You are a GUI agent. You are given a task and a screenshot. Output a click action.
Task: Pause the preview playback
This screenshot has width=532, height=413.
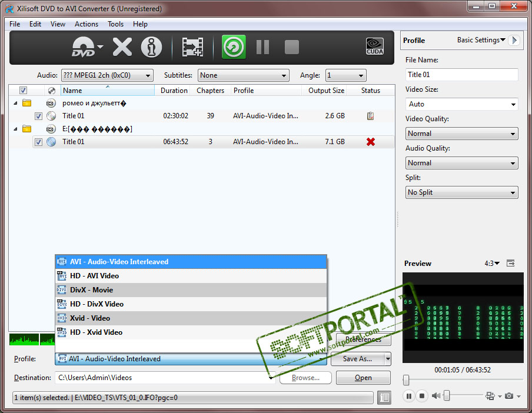pyautogui.click(x=409, y=396)
